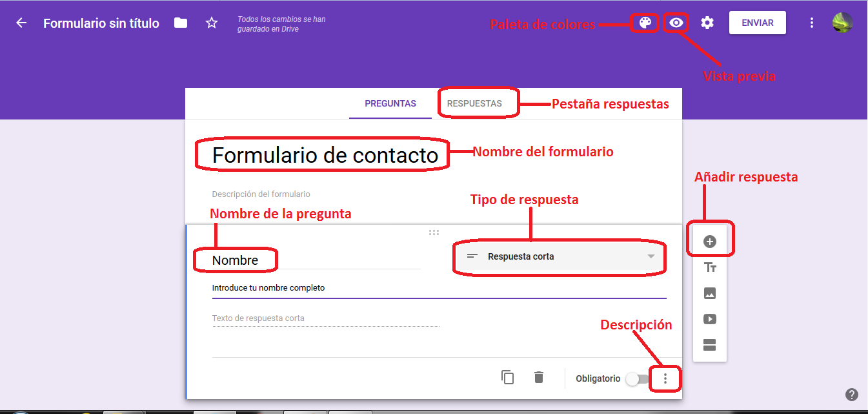The image size is (868, 414).
Task: Open the user account avatar
Action: [x=843, y=23]
